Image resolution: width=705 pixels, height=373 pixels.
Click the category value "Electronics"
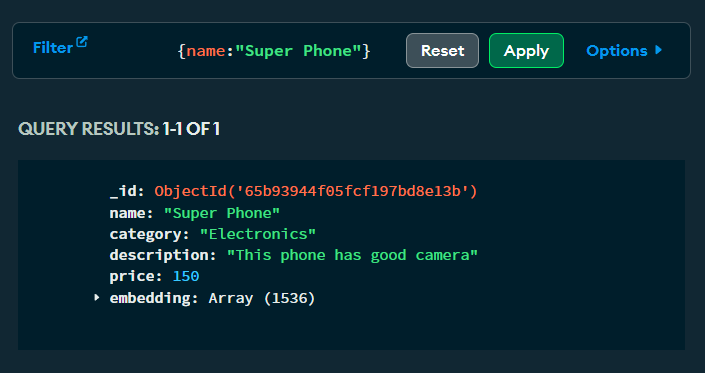click(x=258, y=234)
